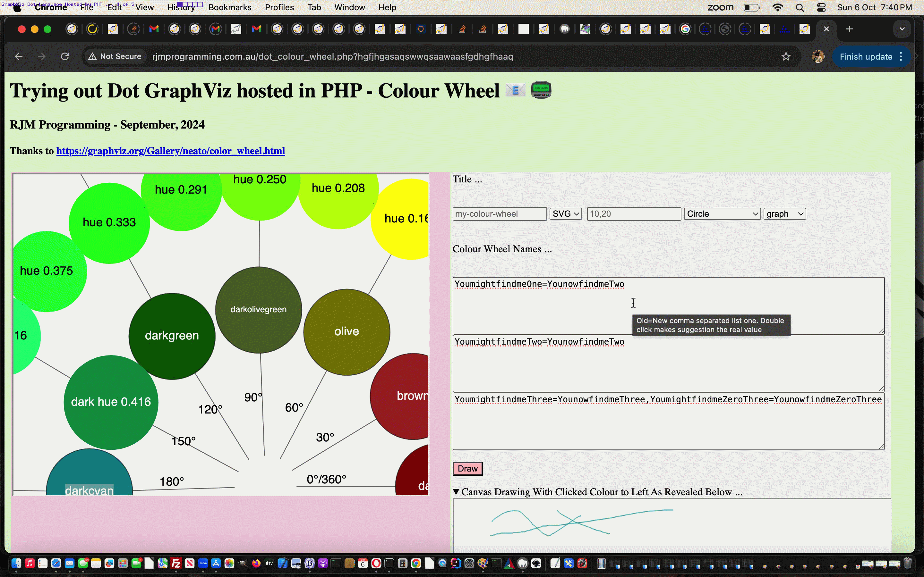Open the graph type dropdown
This screenshot has height=577, width=924.
click(784, 213)
